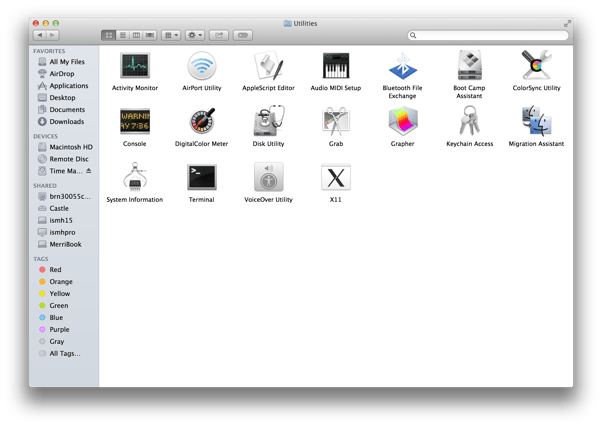Screen dimensions: 602x427
Task: Select the Grab scissors icon
Action: point(336,121)
